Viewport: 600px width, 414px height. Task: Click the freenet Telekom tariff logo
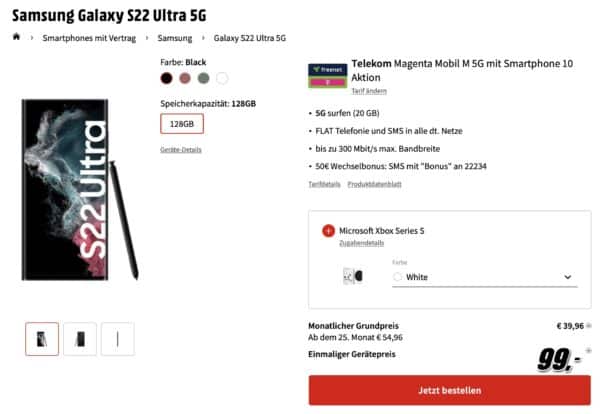click(328, 75)
